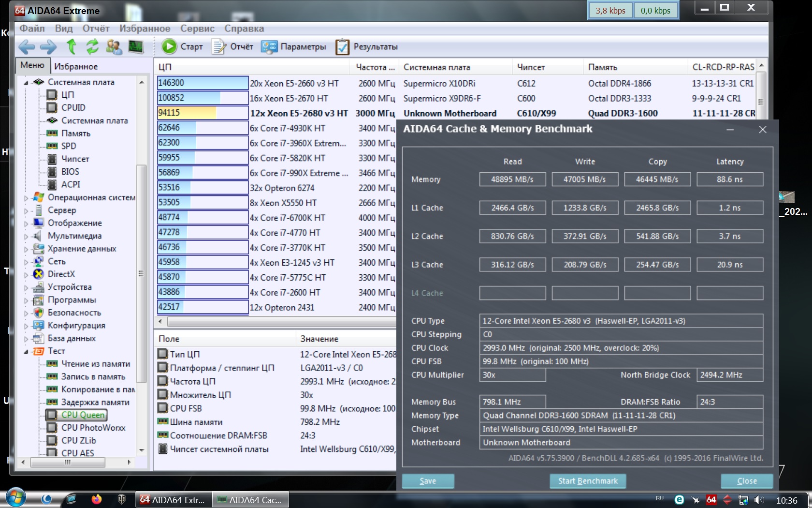Viewport: 812px width, 508px height.
Task: Select CPU ZLib test in the tree
Action: pyautogui.click(x=72, y=440)
